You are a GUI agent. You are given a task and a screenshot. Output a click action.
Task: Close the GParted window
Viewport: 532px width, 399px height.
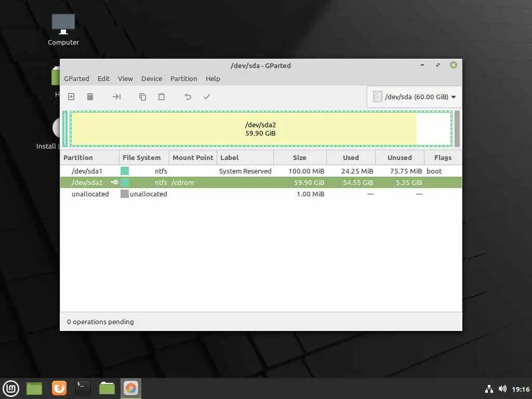pos(453,65)
